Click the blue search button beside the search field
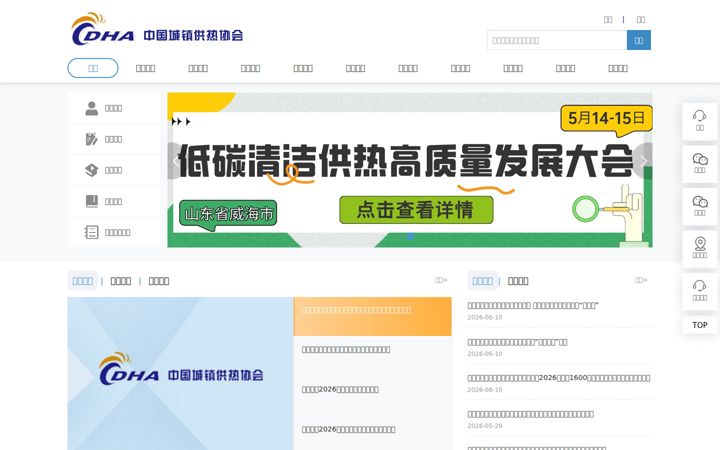This screenshot has width=720, height=450. click(x=639, y=40)
